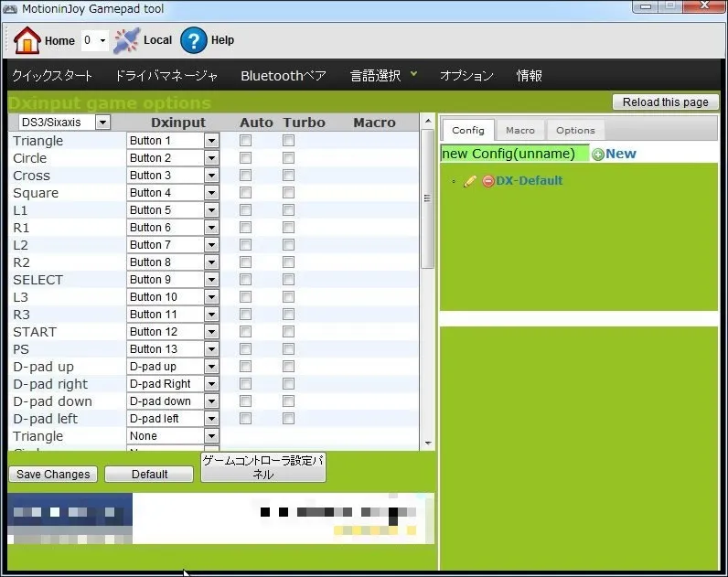Enable Auto for PS
This screenshot has height=577, width=728.
point(246,349)
